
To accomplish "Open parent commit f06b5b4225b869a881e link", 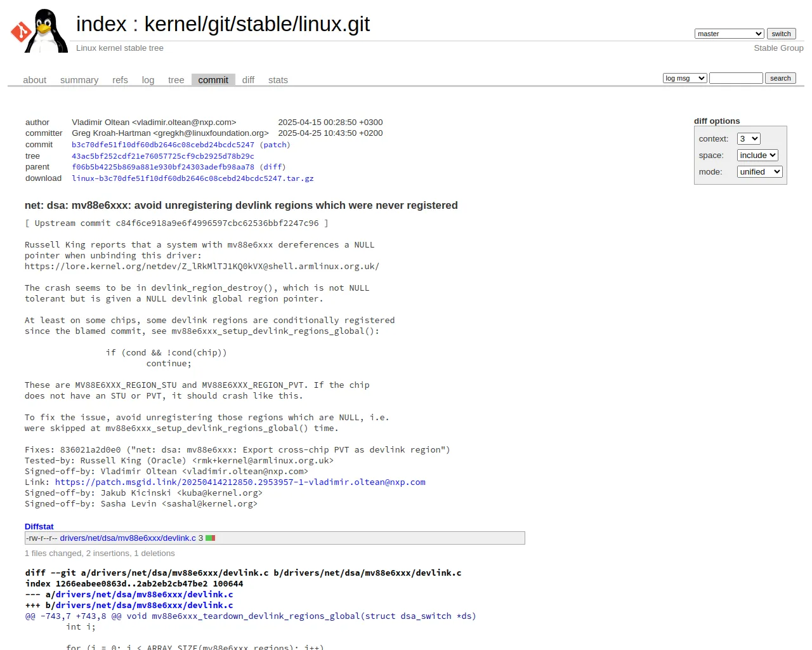I will tap(163, 167).
